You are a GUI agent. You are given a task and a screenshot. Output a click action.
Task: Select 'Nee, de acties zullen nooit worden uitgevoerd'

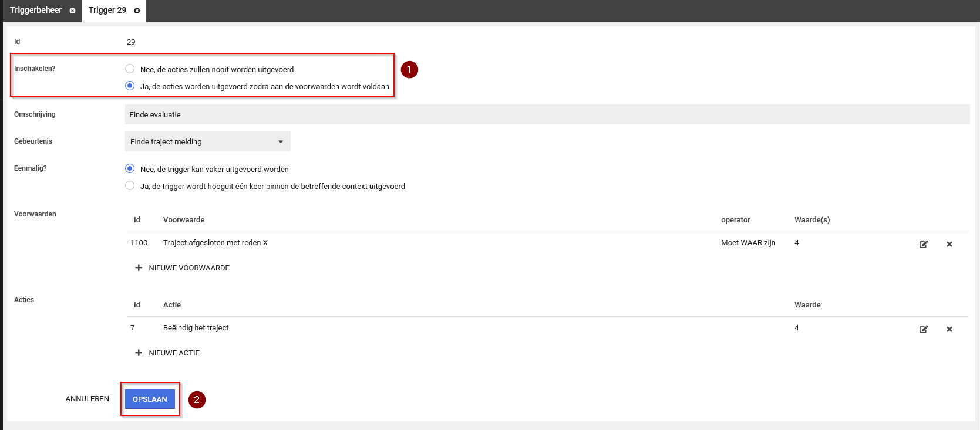click(x=130, y=69)
